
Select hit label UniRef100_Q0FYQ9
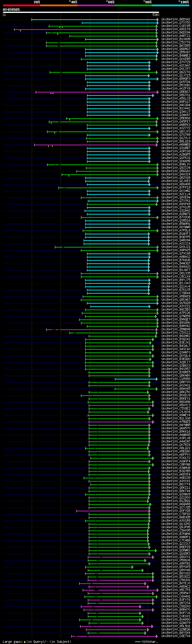tap(176, 511)
